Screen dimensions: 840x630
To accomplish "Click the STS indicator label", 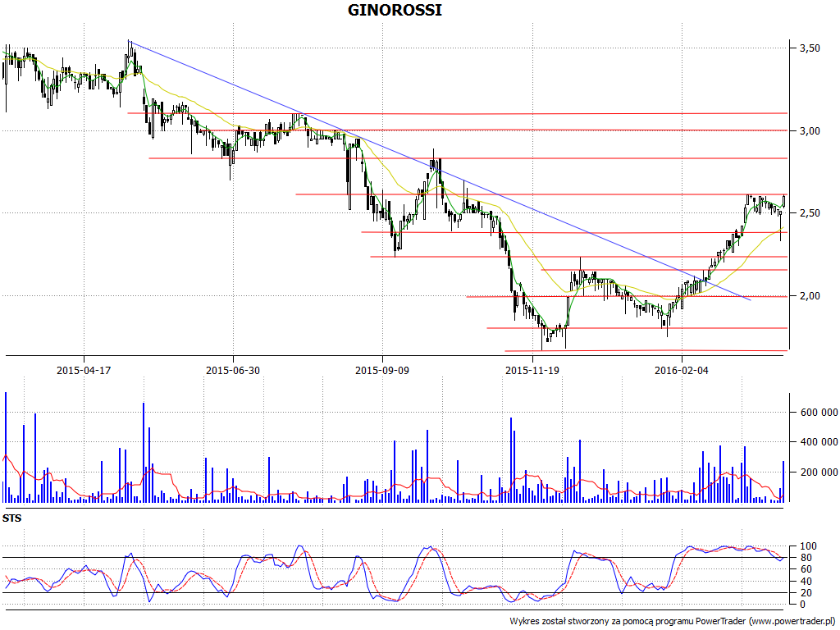I will click(11, 518).
